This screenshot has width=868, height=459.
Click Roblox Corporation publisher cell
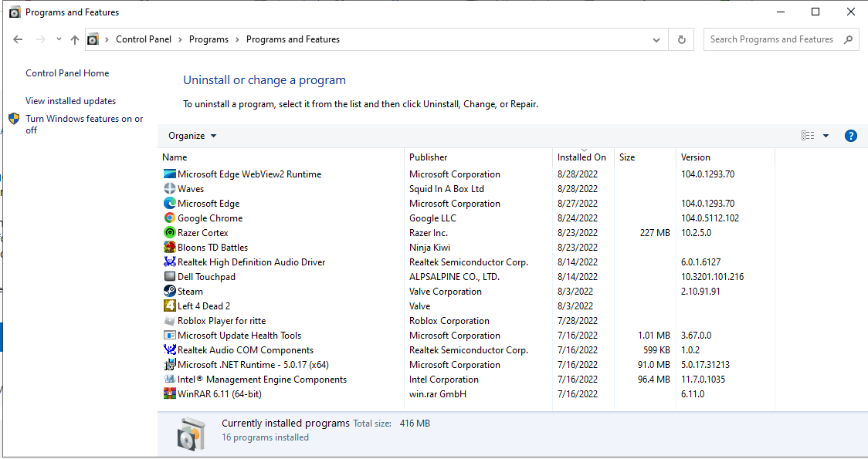[449, 321]
